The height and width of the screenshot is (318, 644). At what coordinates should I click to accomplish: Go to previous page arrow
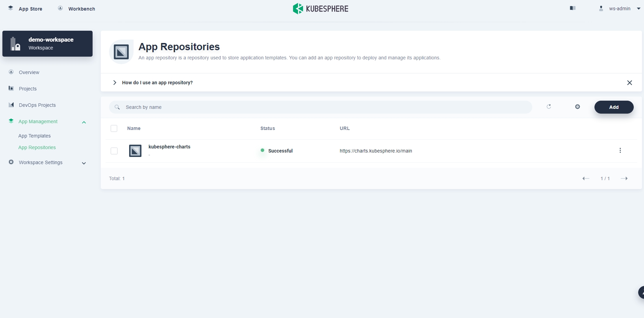[x=586, y=178]
